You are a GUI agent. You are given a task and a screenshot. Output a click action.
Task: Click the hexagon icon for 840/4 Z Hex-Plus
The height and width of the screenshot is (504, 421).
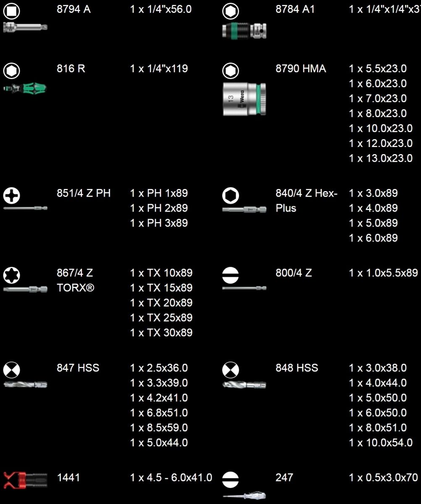(230, 195)
